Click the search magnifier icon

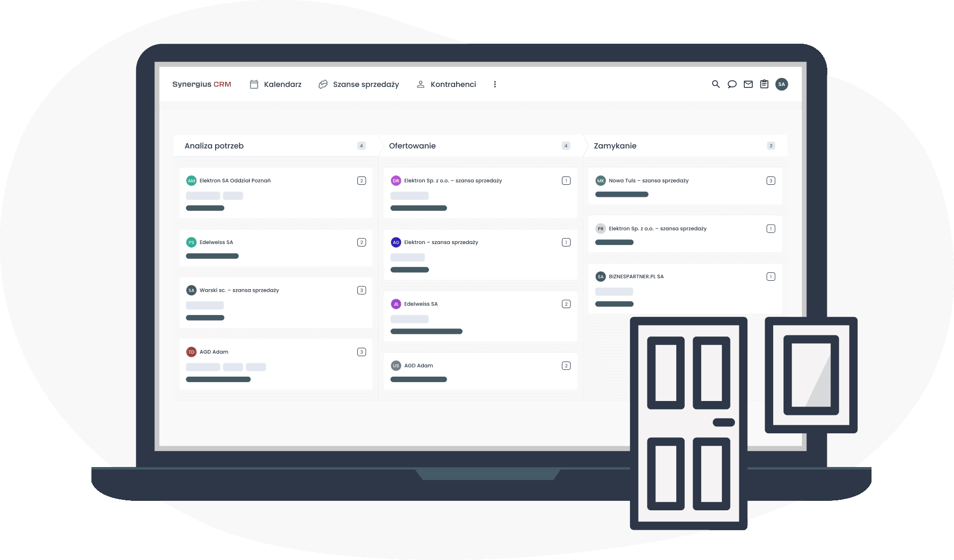[716, 84]
